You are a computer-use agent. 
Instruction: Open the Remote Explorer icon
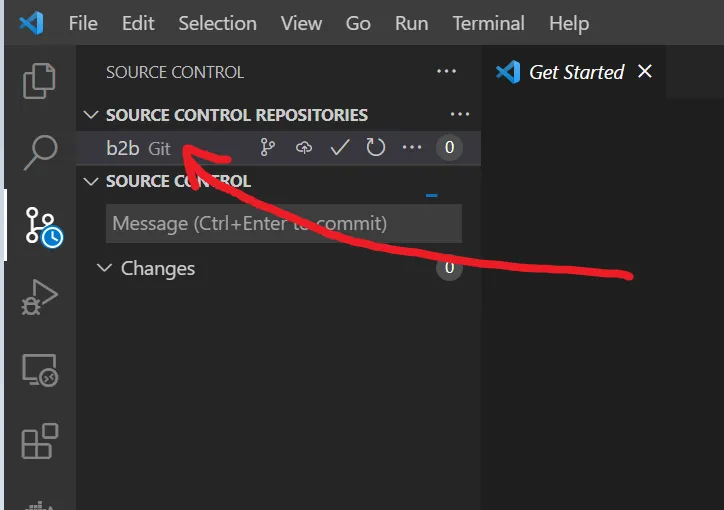[40, 370]
